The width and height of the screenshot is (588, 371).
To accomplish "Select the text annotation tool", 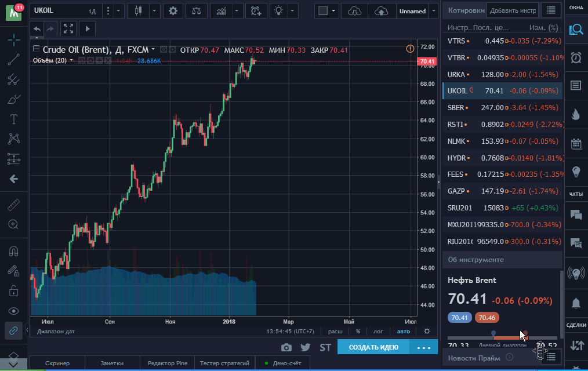I will coord(14,119).
